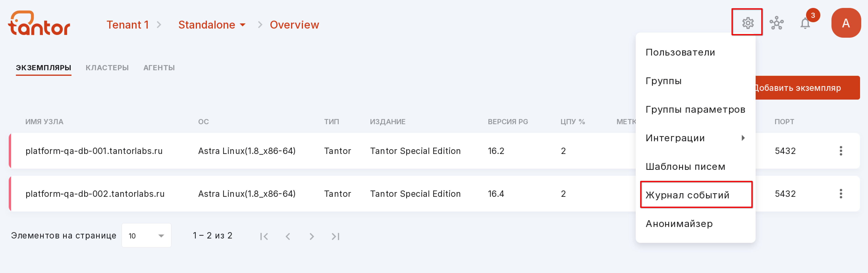This screenshot has height=273, width=868.
Task: Expand the Интеграции submenu
Action: (695, 138)
